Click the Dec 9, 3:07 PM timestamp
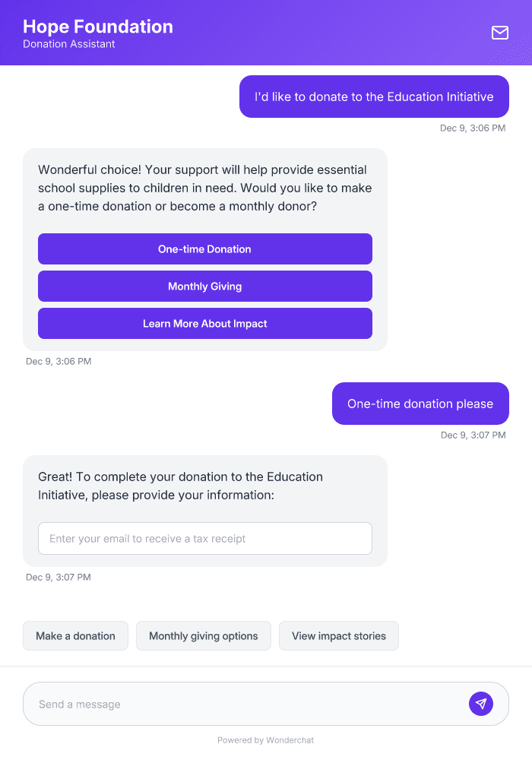Image resolution: width=532 pixels, height=760 pixels. (472, 435)
